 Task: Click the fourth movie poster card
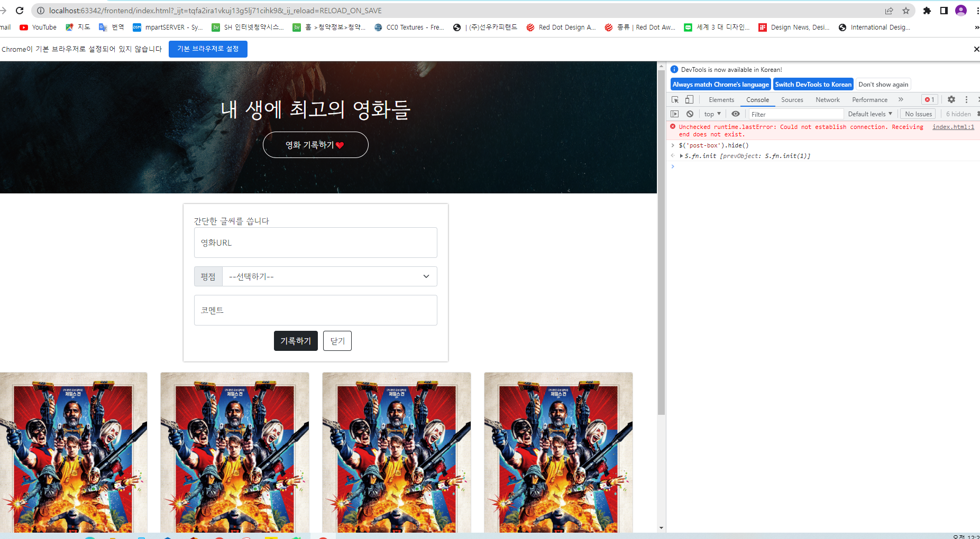point(558,452)
